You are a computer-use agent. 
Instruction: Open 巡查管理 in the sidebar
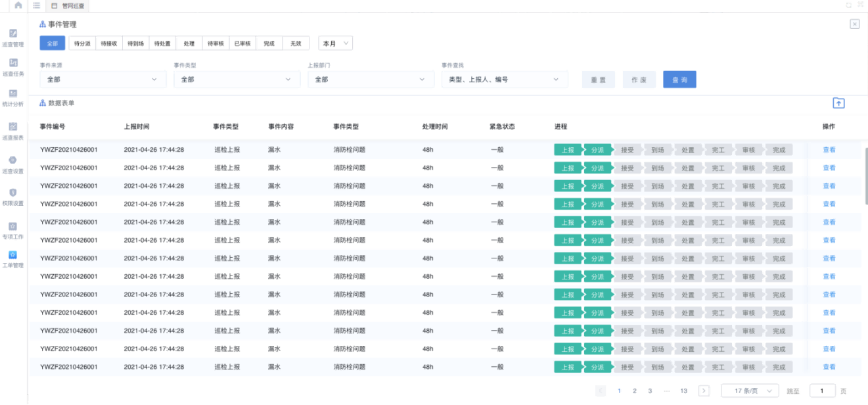tap(13, 37)
